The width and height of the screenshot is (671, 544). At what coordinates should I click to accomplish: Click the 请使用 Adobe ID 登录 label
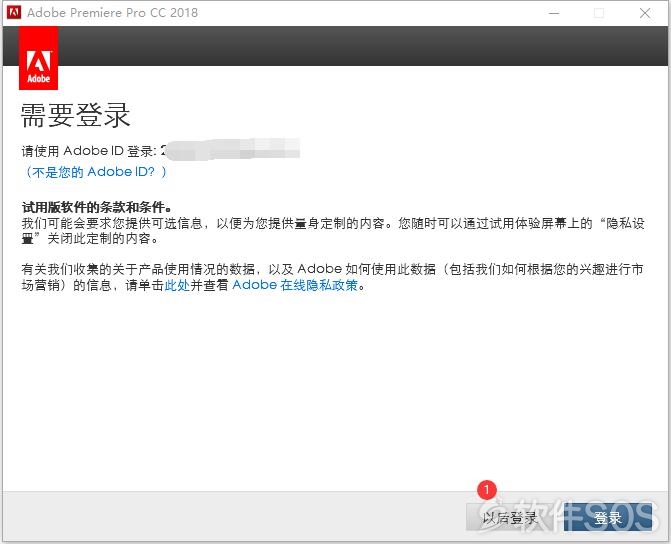tap(89, 151)
